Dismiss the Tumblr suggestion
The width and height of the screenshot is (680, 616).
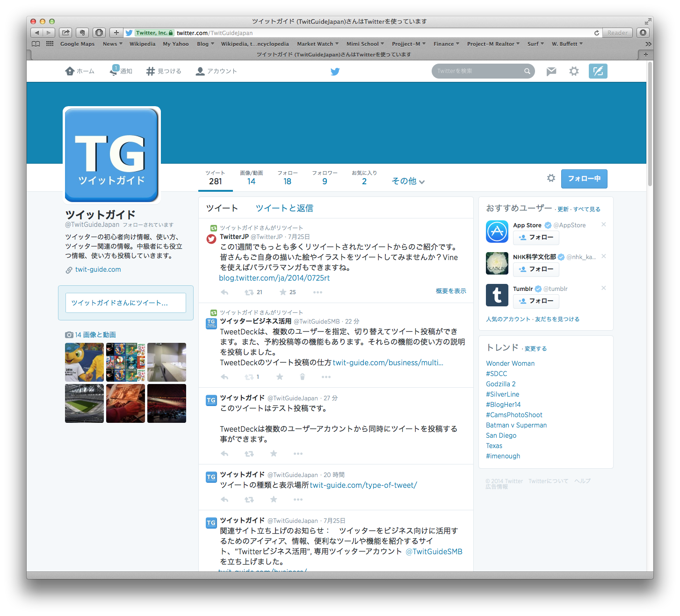pyautogui.click(x=604, y=288)
